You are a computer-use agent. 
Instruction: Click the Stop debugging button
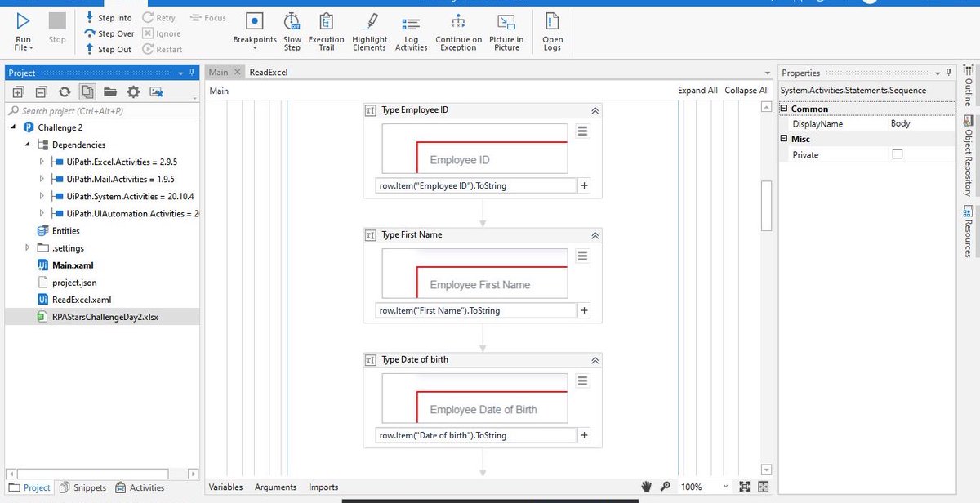57,22
